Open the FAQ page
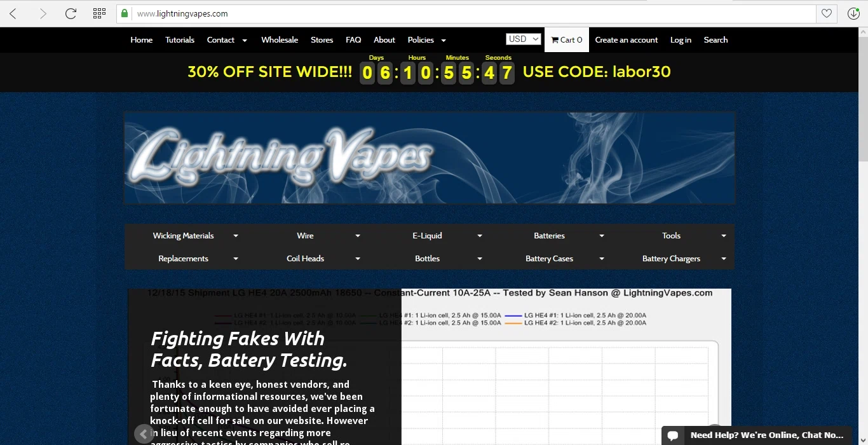This screenshot has height=445, width=868. click(353, 39)
